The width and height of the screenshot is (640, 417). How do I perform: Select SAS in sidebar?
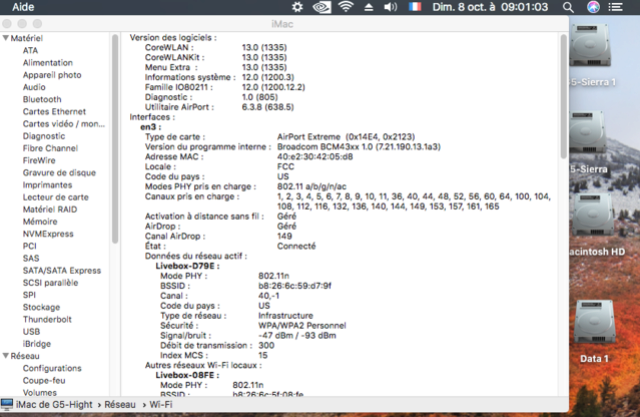coord(31,258)
